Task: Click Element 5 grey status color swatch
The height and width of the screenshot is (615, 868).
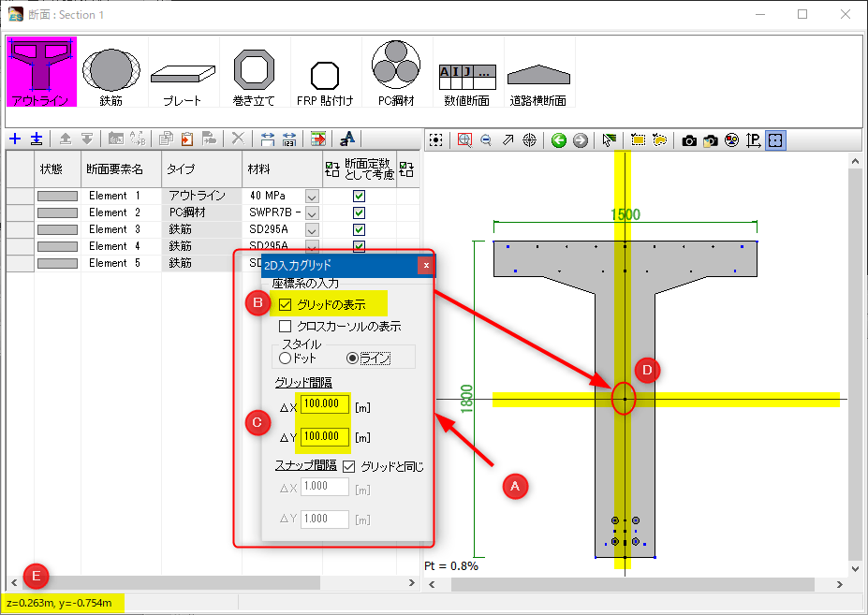Action: [57, 263]
